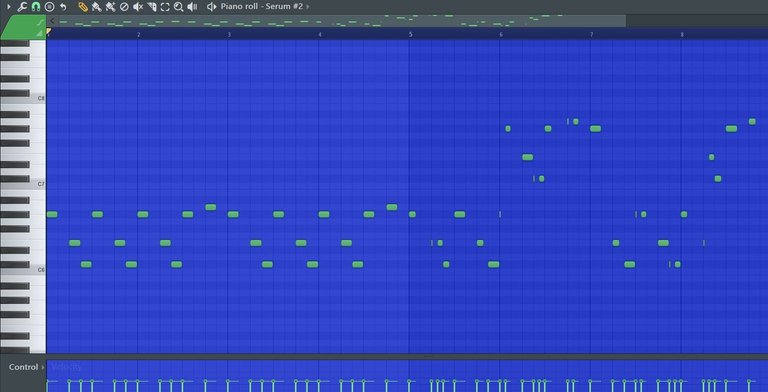Select the Delete tool
The width and height of the screenshot is (768, 392).
click(124, 7)
